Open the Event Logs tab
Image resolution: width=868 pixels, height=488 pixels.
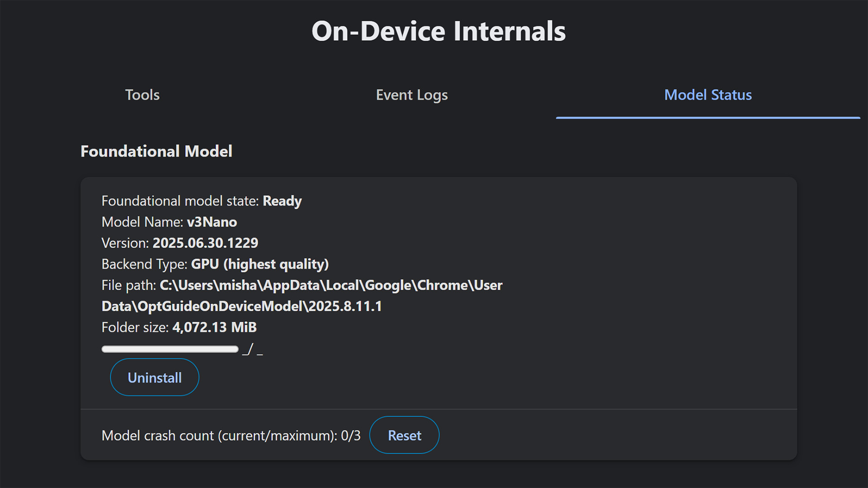pos(412,95)
